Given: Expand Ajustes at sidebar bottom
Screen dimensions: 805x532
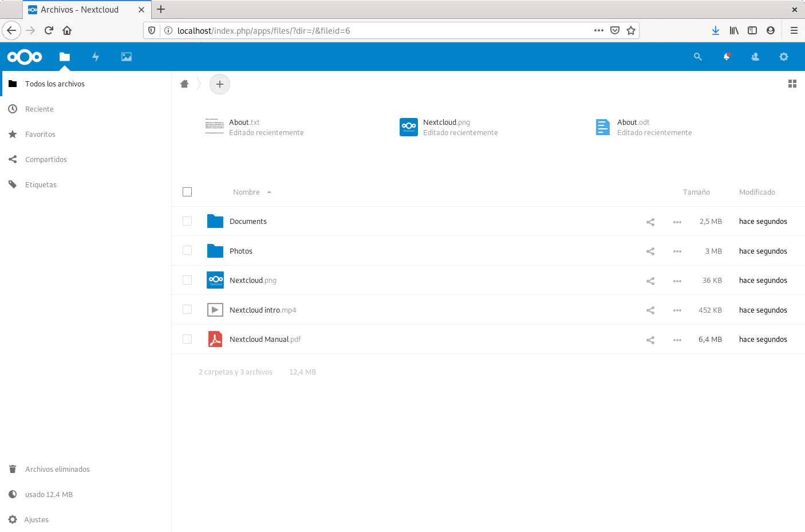Looking at the screenshot, I should 36,519.
